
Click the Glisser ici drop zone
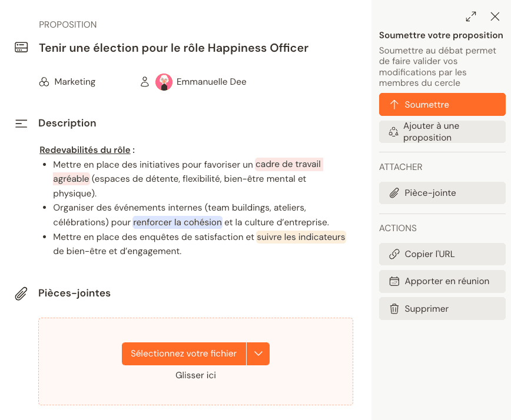click(x=195, y=375)
